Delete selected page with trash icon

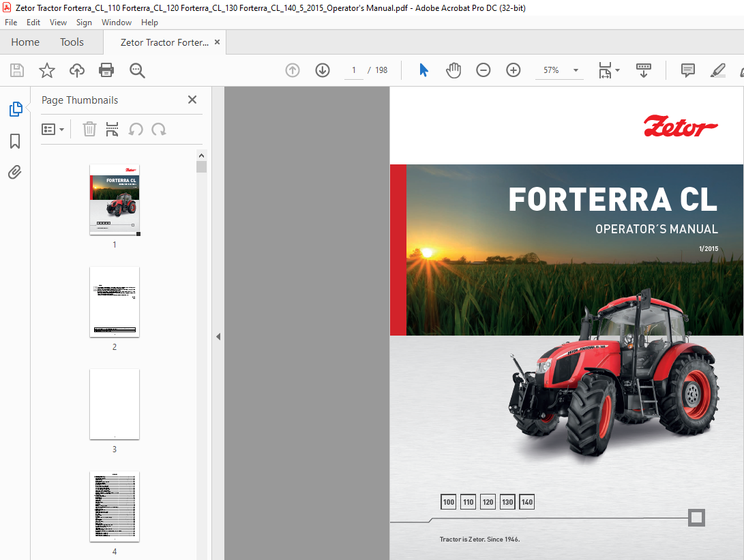[x=89, y=129]
